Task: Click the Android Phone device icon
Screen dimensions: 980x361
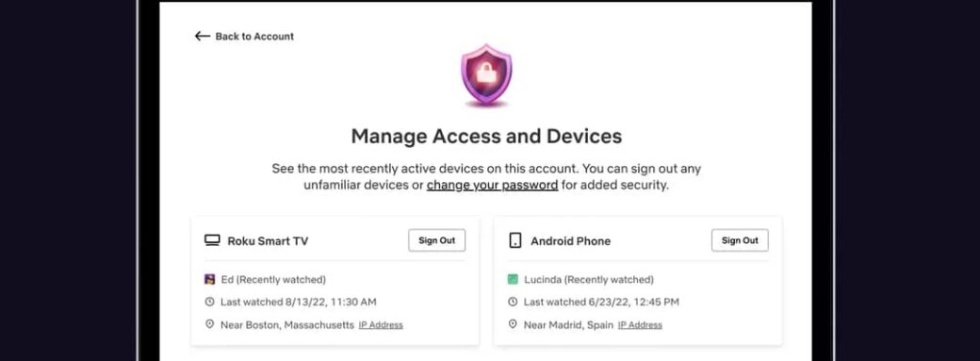Action: [515, 241]
